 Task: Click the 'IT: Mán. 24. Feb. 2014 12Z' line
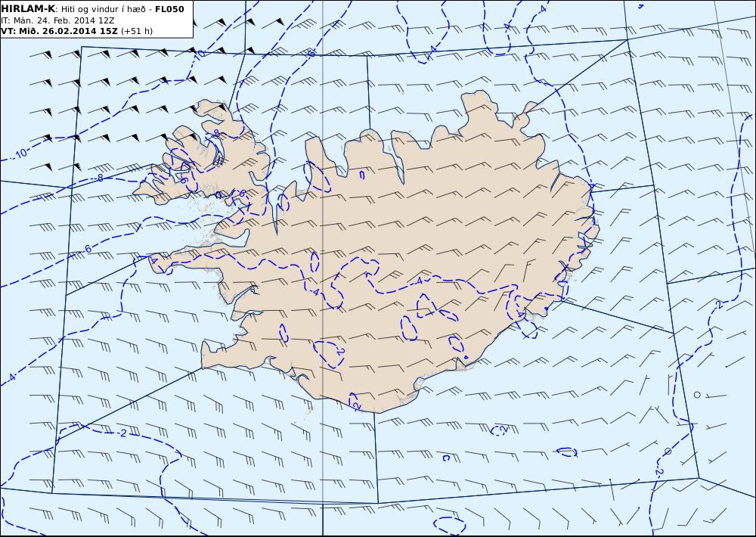(x=58, y=20)
